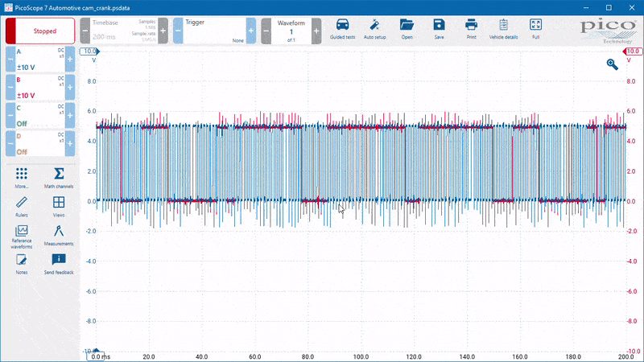Click the Stopped capture button
This screenshot has width=644, height=362.
click(x=40, y=31)
